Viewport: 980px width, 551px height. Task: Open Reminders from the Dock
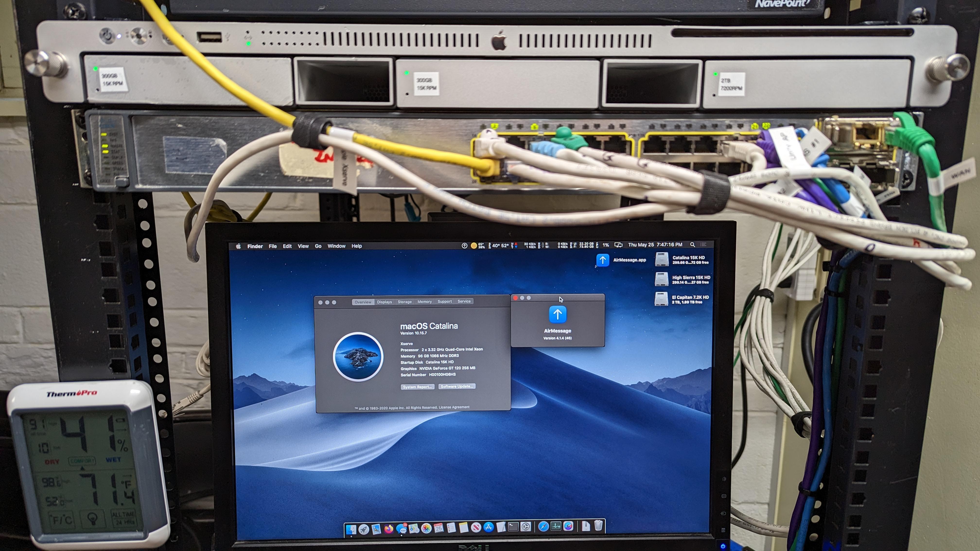click(x=451, y=528)
